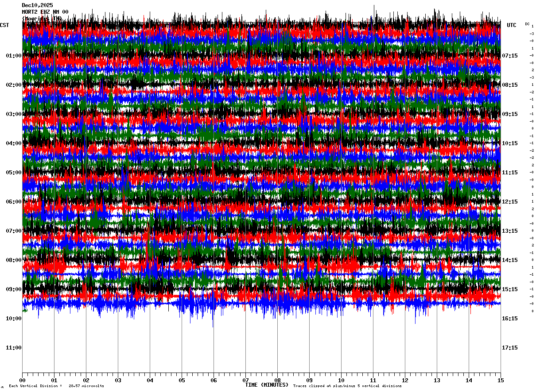
Task: Pick the 13:15 UTC time label
Action: [510, 231]
